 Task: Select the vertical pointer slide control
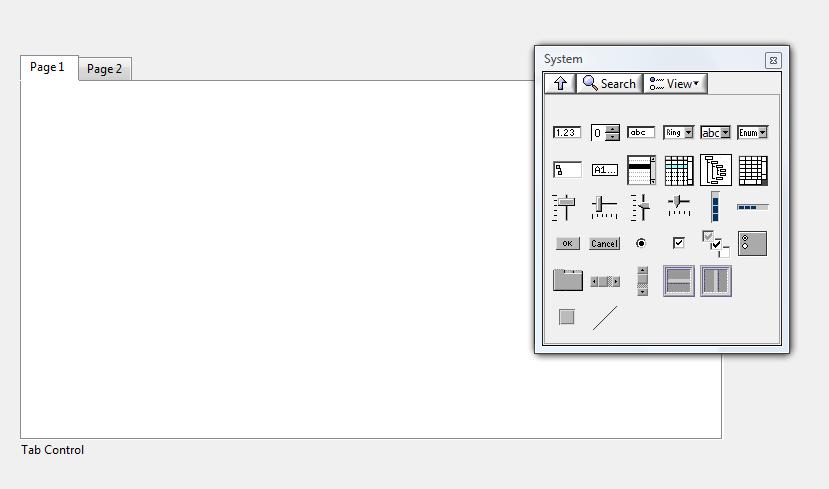(x=566, y=207)
